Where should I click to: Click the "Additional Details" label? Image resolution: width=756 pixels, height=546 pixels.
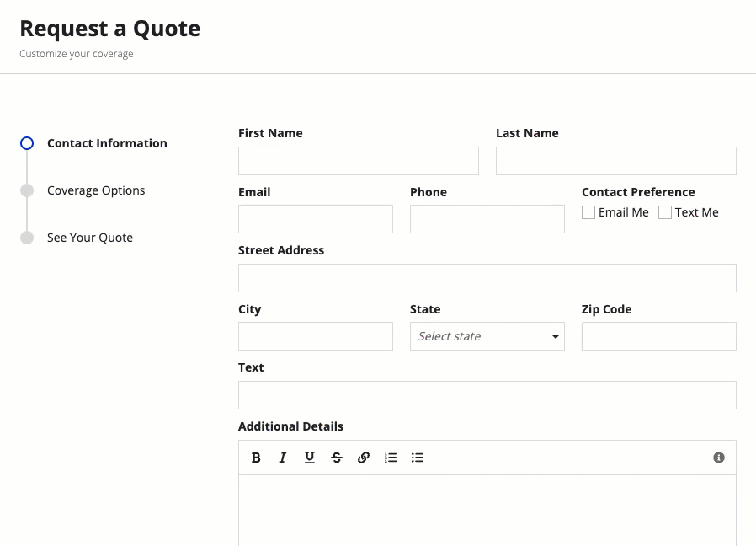click(290, 426)
